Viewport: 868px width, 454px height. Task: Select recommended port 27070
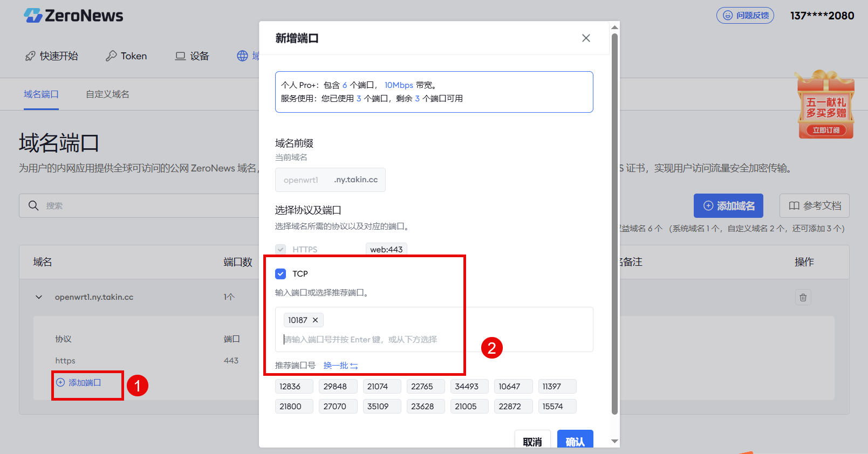click(338, 407)
